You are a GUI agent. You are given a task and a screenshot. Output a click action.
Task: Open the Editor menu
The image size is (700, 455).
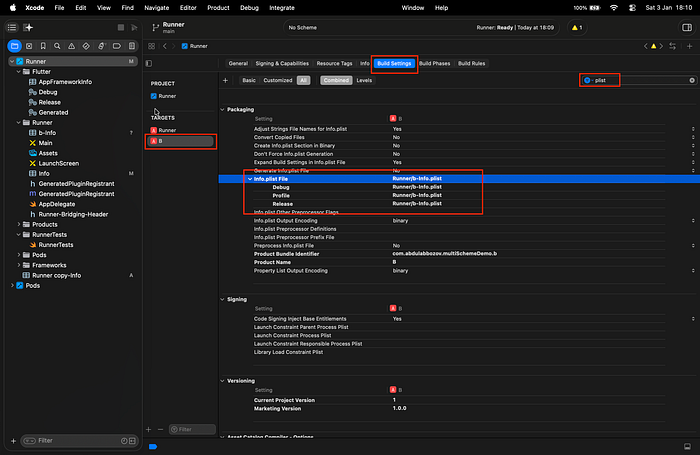point(188,8)
